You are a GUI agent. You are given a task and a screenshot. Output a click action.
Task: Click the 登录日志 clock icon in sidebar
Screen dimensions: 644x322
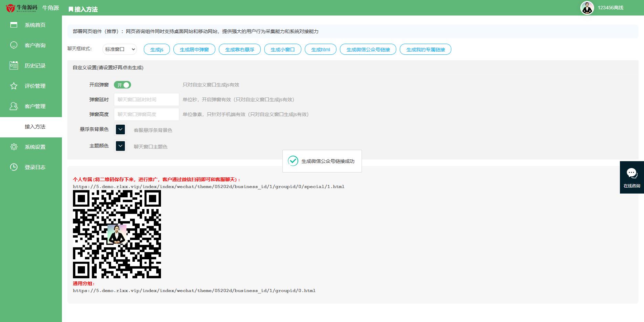pos(14,167)
